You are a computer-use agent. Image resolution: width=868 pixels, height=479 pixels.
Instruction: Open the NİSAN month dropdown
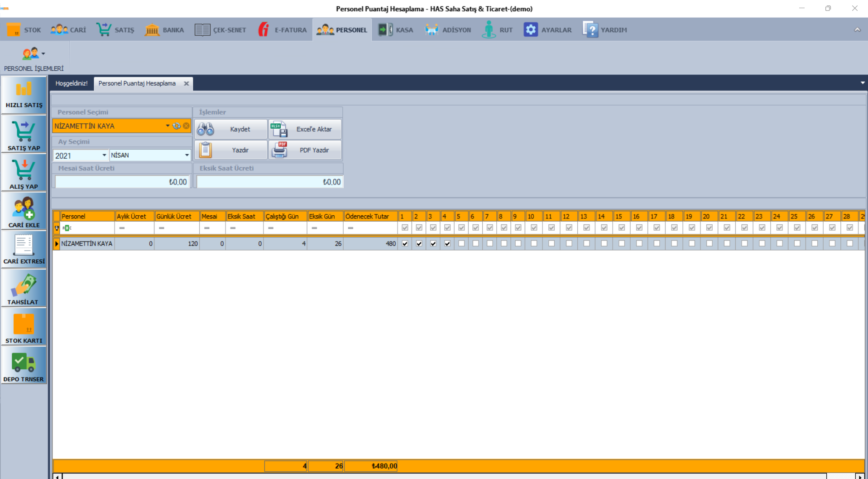click(187, 155)
